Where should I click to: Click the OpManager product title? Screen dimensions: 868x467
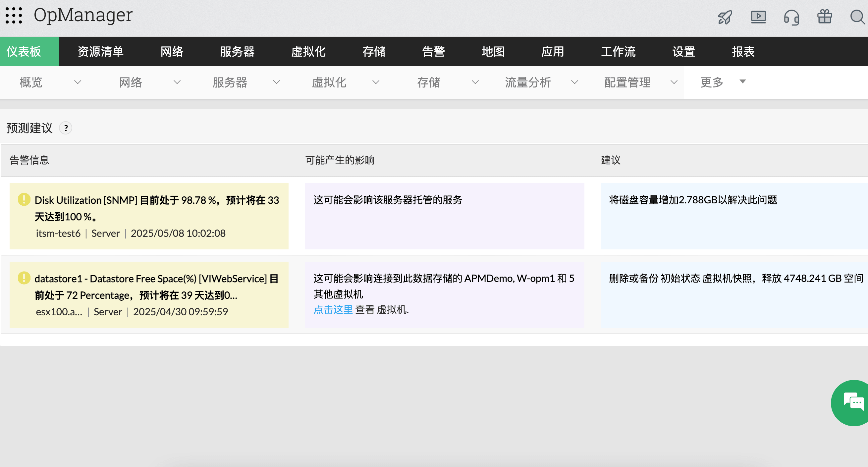[x=83, y=15]
